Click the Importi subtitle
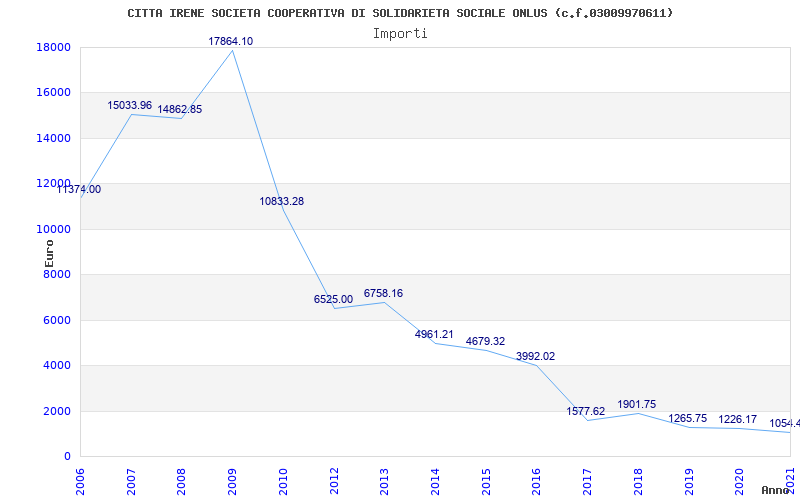This screenshot has width=800, height=500. coord(400,34)
